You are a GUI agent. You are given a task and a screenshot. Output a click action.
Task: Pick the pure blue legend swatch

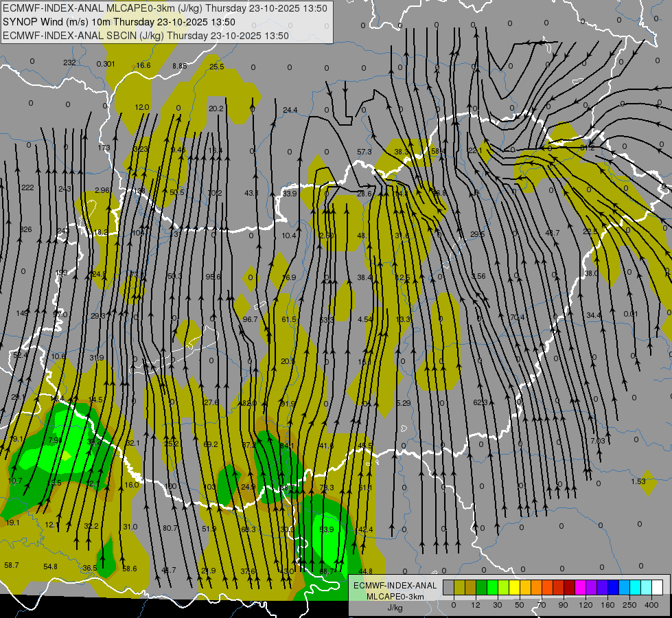613,588
